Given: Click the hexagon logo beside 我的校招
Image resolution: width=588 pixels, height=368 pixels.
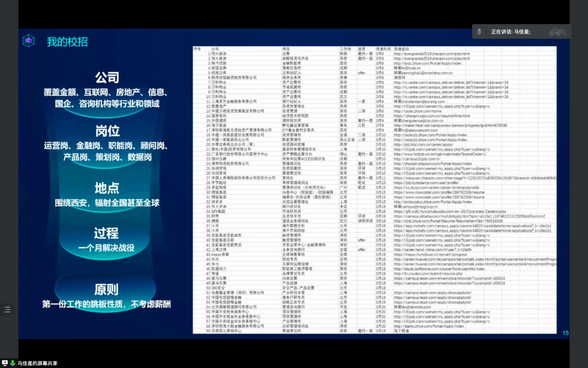Looking at the screenshot, I should [x=29, y=41].
